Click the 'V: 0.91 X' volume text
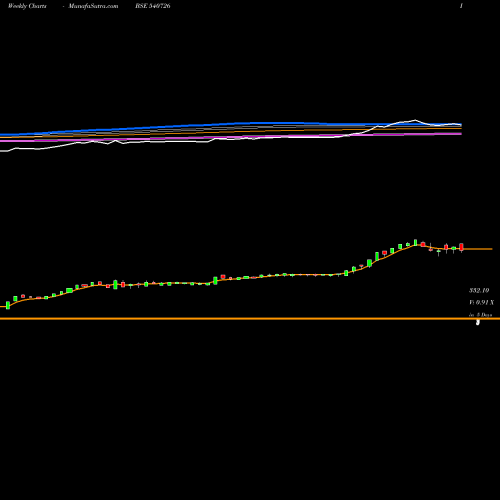The image size is (500, 500). pos(481,302)
